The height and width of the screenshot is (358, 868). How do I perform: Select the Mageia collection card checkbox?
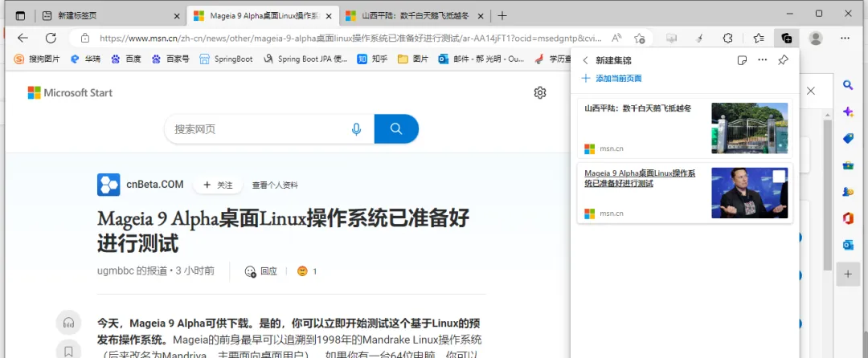coord(778,177)
